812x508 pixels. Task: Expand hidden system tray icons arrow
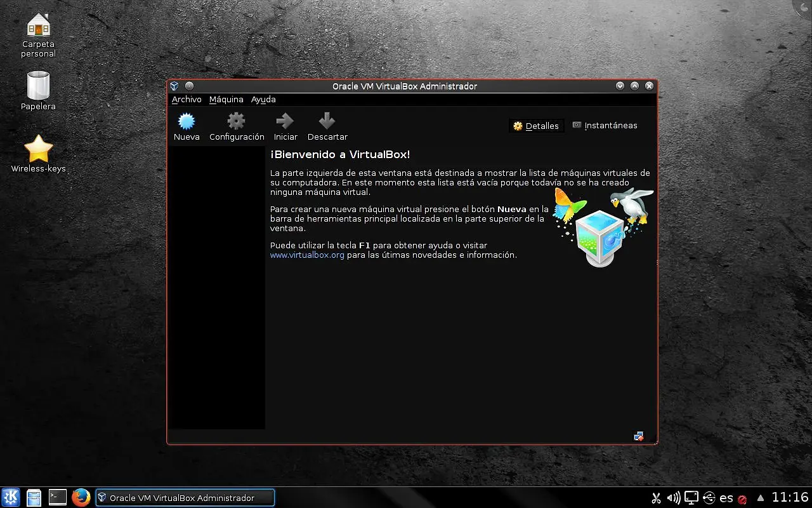point(761,498)
